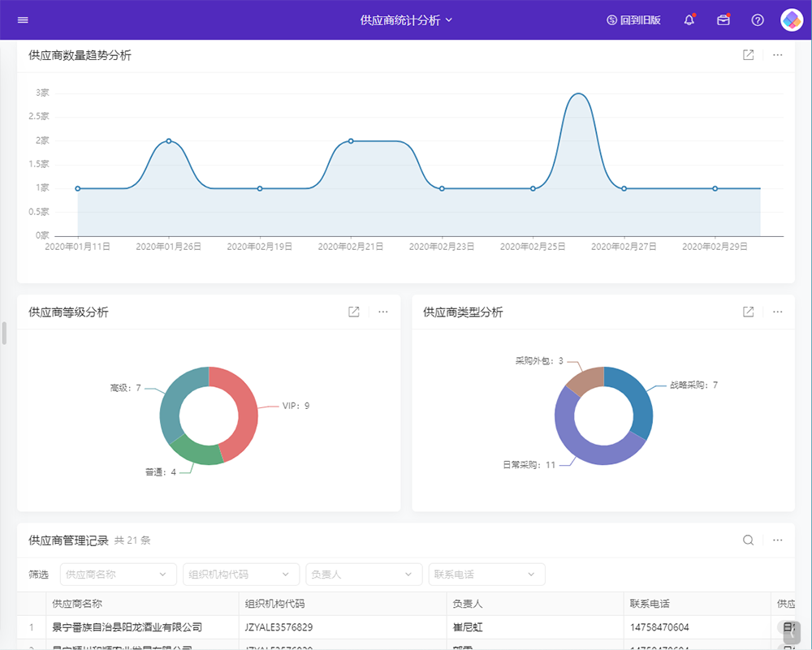Open the 供应商统计分析 page switcher
The height and width of the screenshot is (650, 812).
coord(406,19)
